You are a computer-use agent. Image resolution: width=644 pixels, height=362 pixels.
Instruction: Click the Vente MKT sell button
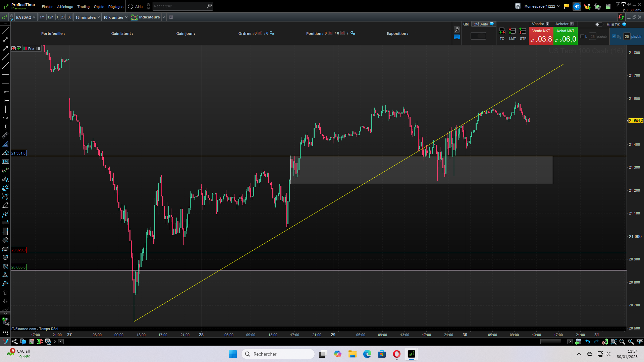pyautogui.click(x=541, y=36)
